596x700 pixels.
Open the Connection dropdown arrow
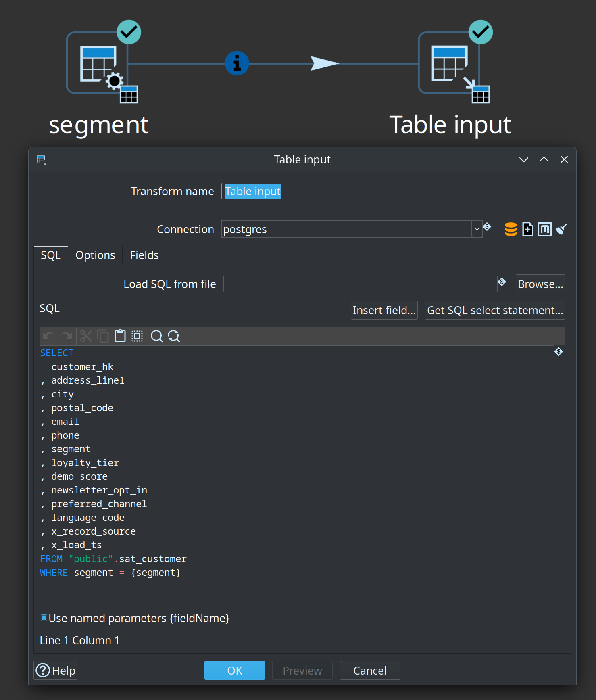(477, 229)
